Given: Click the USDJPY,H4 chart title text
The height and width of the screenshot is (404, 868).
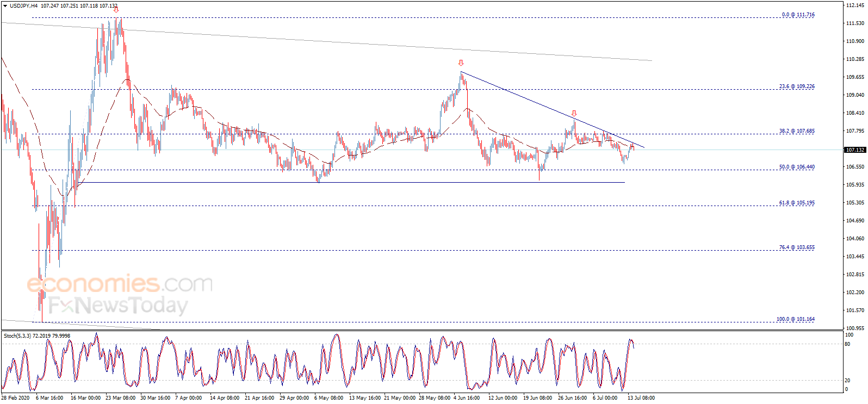Looking at the screenshot, I should pos(24,5).
